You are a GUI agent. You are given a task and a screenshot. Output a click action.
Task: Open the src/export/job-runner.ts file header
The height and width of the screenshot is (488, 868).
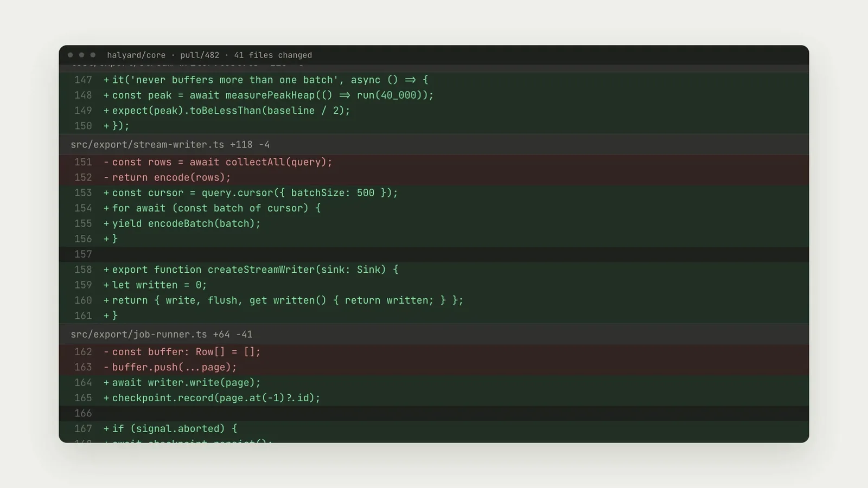click(434, 335)
